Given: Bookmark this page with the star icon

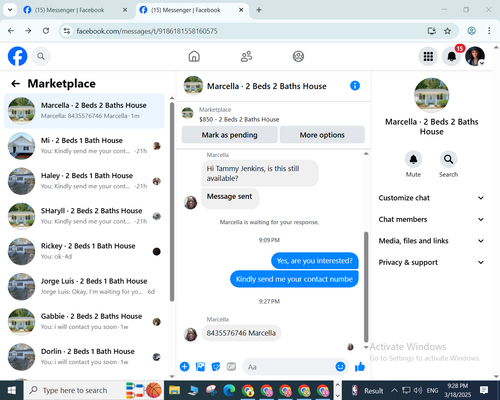Looking at the screenshot, I should point(447,31).
